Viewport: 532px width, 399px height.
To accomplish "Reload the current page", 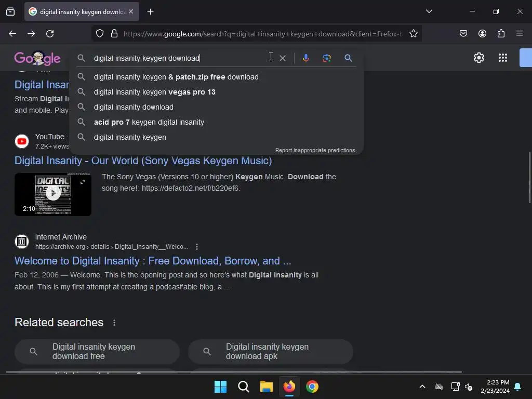I will click(x=50, y=34).
